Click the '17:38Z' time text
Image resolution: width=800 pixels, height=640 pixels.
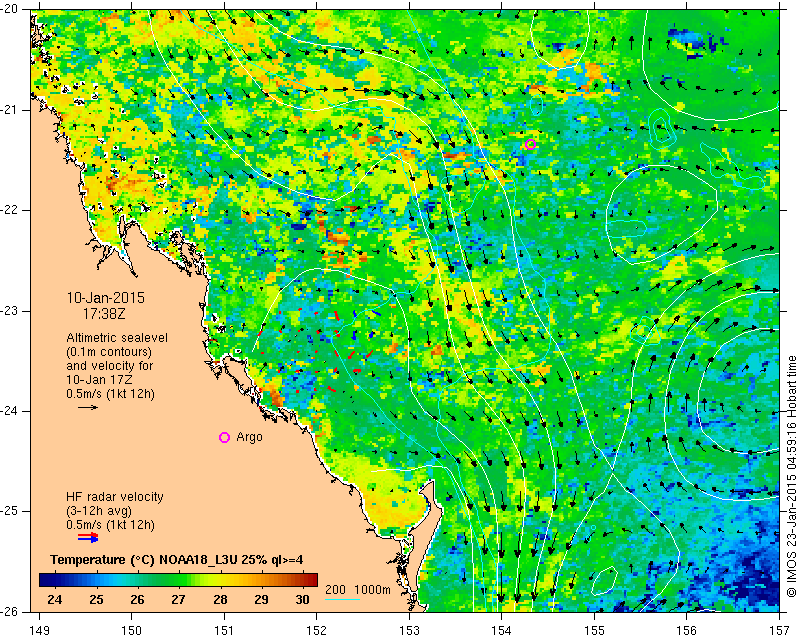(104, 313)
